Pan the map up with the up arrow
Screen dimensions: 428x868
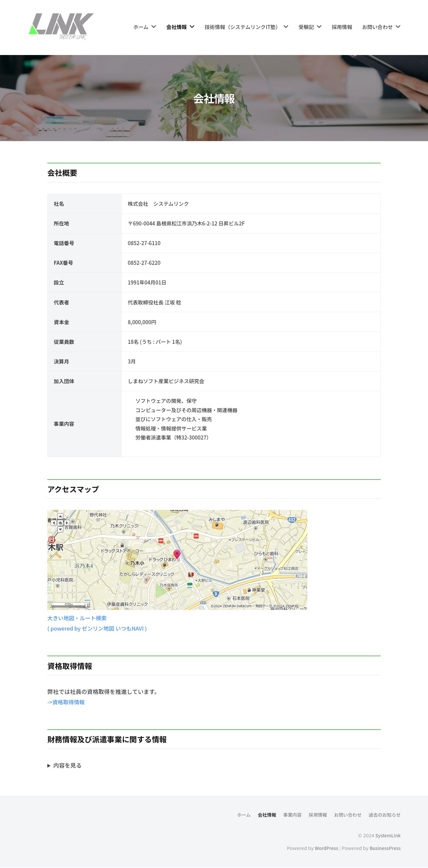pos(60,516)
